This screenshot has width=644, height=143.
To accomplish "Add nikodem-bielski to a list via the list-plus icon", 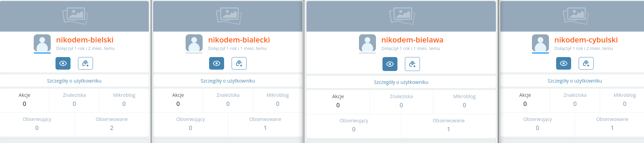I will (x=85, y=64).
